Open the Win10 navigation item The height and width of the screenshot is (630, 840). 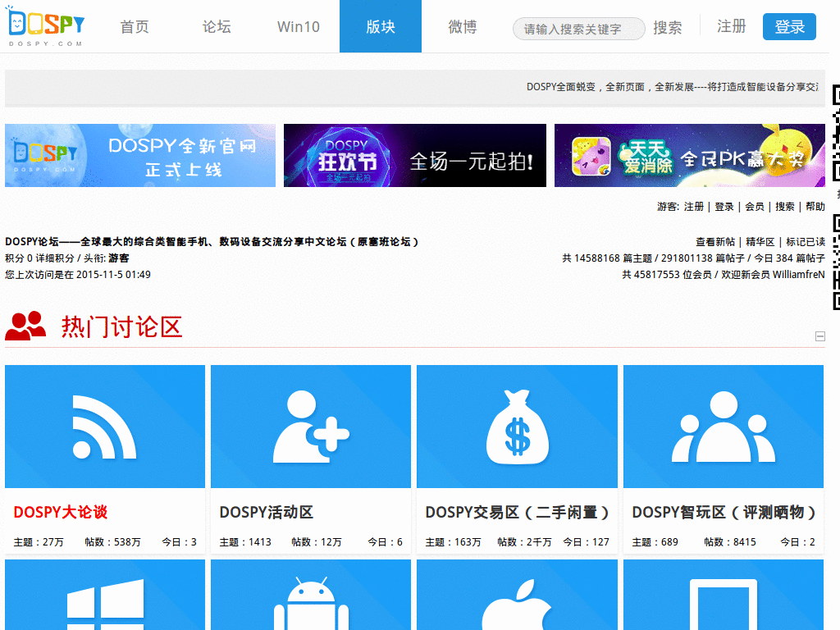299,27
